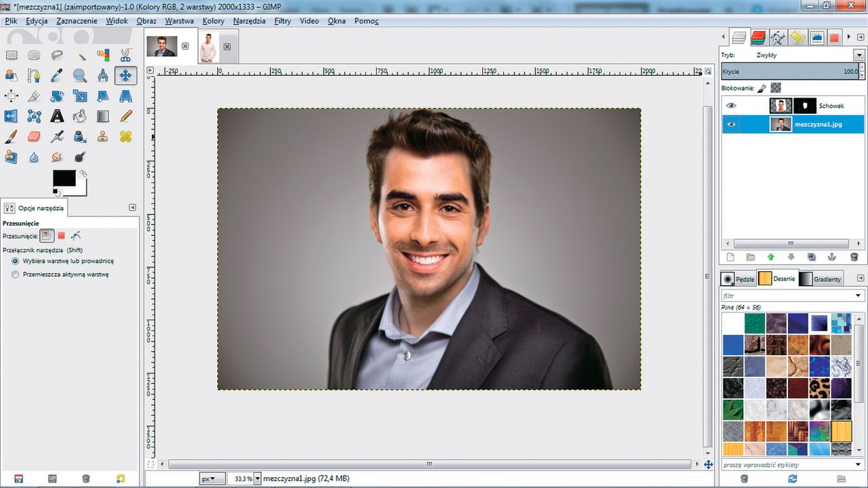Open the Plik menu

click(11, 21)
